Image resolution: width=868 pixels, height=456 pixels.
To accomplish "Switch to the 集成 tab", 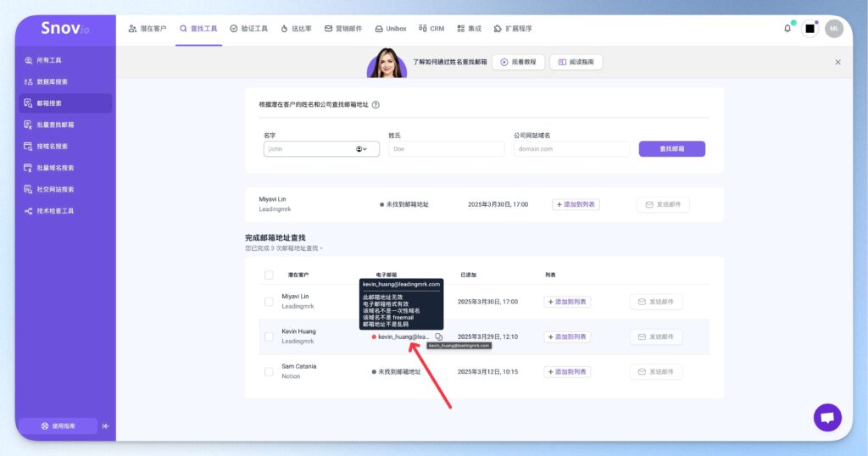I will point(470,29).
